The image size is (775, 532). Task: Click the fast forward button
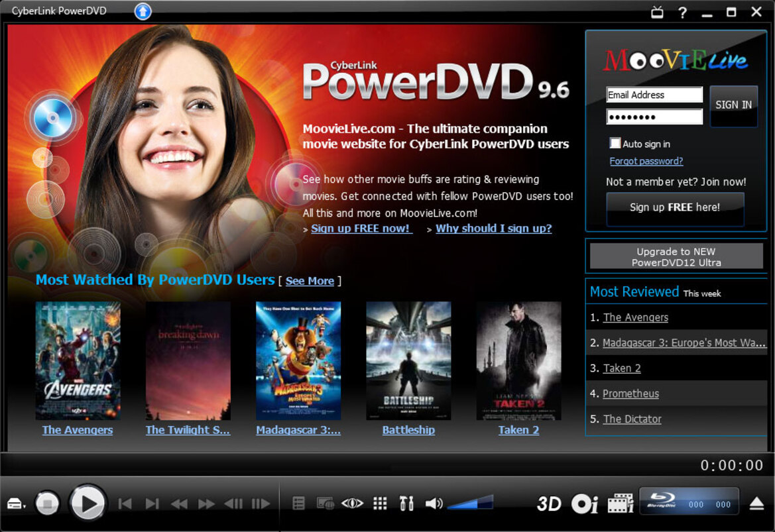206,504
